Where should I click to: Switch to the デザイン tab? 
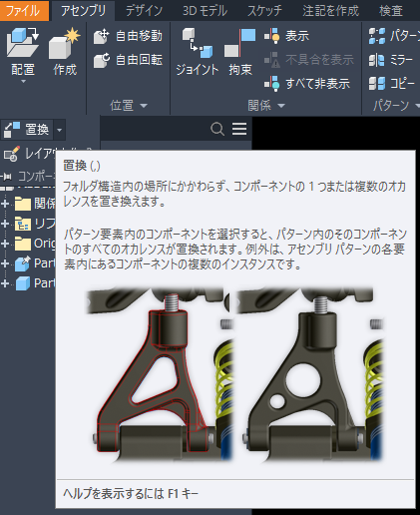[144, 11]
